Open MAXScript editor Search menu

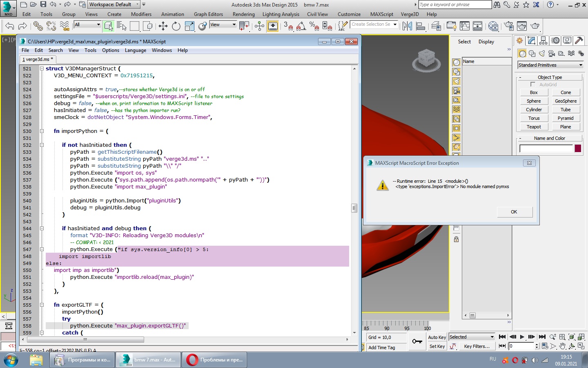56,50
